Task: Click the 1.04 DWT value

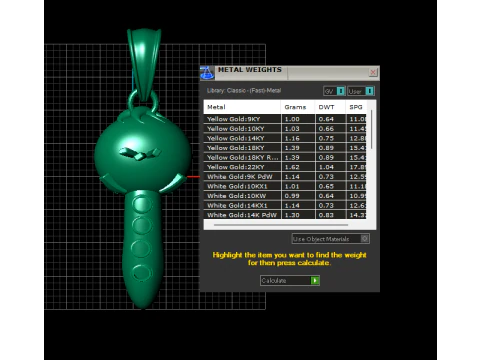Action: [326, 167]
